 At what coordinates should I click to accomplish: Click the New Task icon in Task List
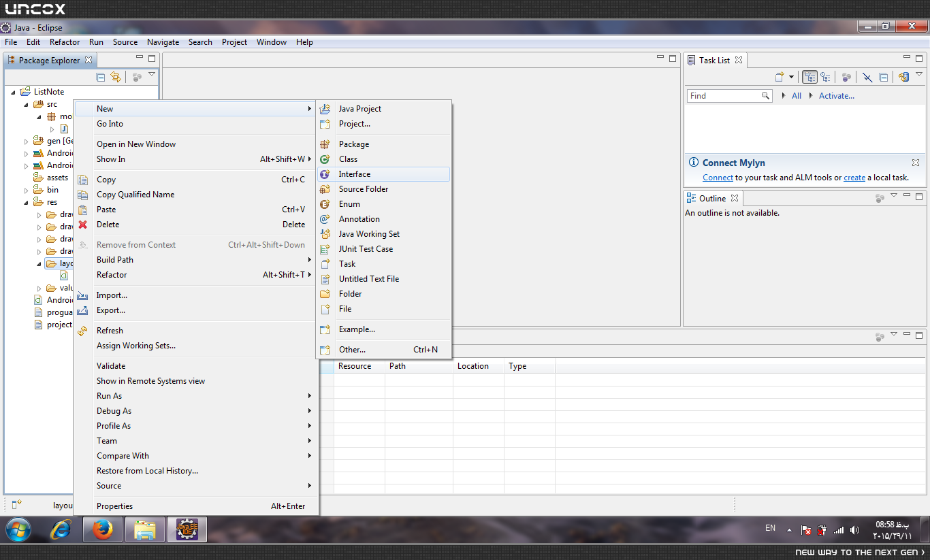point(780,77)
